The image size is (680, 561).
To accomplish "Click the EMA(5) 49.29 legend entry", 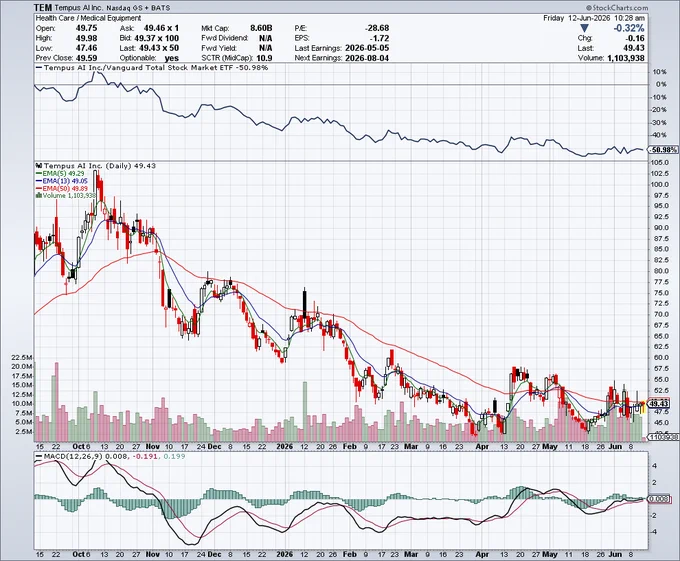I will pos(60,173).
